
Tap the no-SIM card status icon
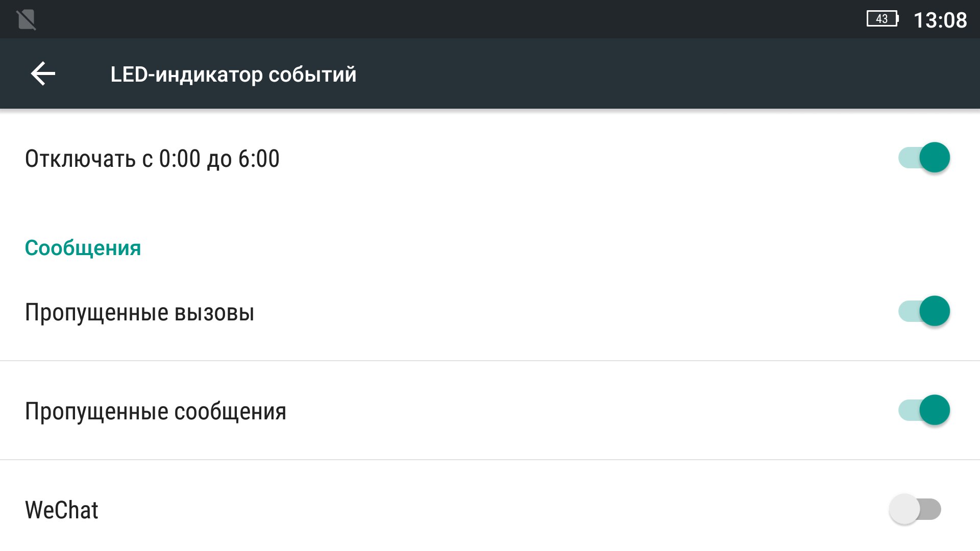26,20
